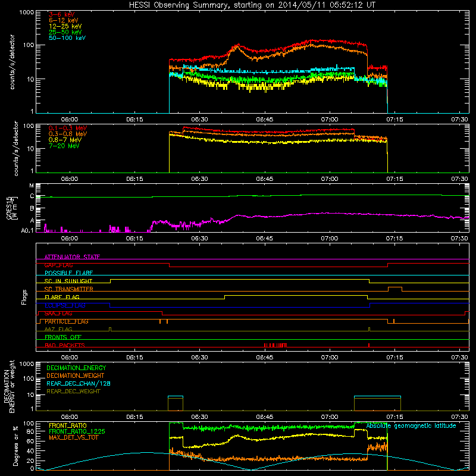476x476 pixels.
Task: Click the REAR_DEC_WEIGHT legend label
Action: (73, 392)
